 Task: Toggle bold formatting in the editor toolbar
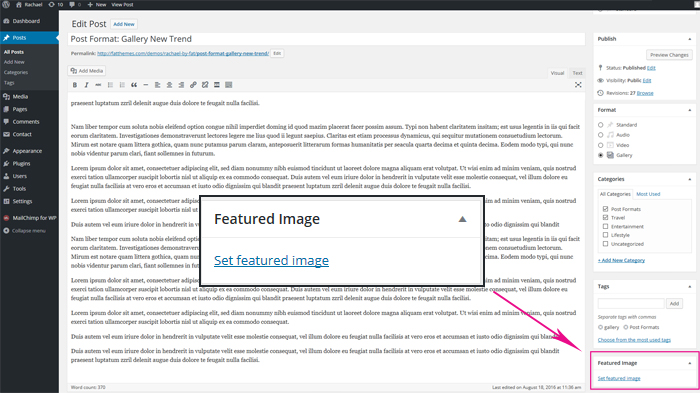coord(75,85)
